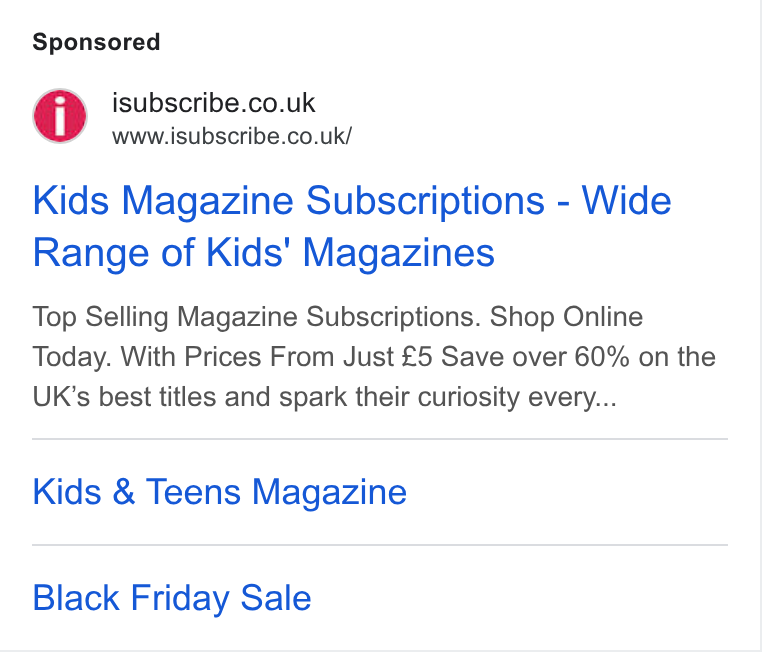Image resolution: width=762 pixels, height=652 pixels.
Task: Click the word 'Wide' in ad headline
Action: 626,200
